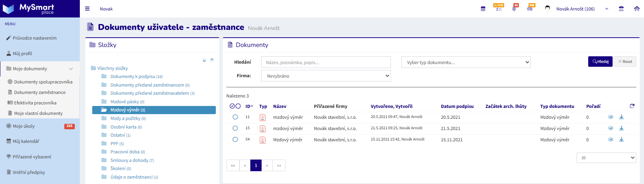Open 'Moje úkoly' in sidebar menu
This screenshot has width=644, height=184.
click(24, 126)
